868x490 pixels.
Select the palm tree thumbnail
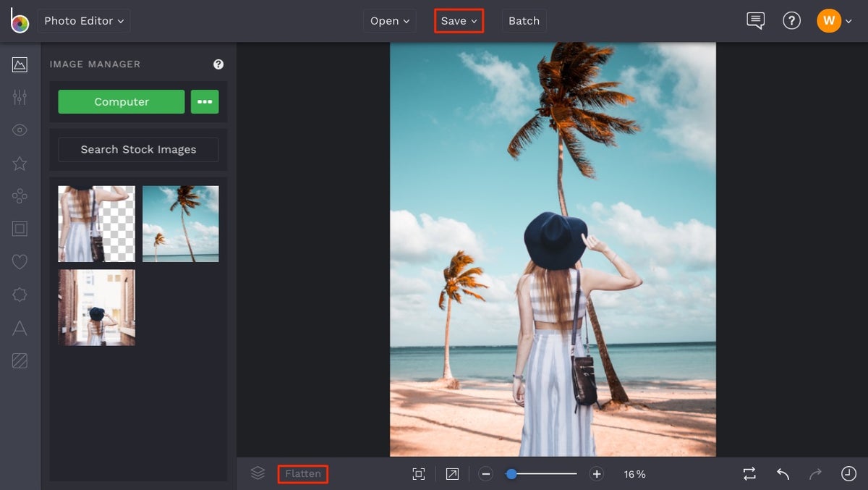tap(180, 223)
